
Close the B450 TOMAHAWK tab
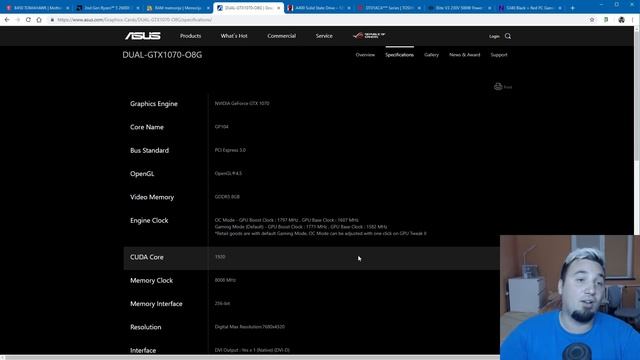click(68, 8)
